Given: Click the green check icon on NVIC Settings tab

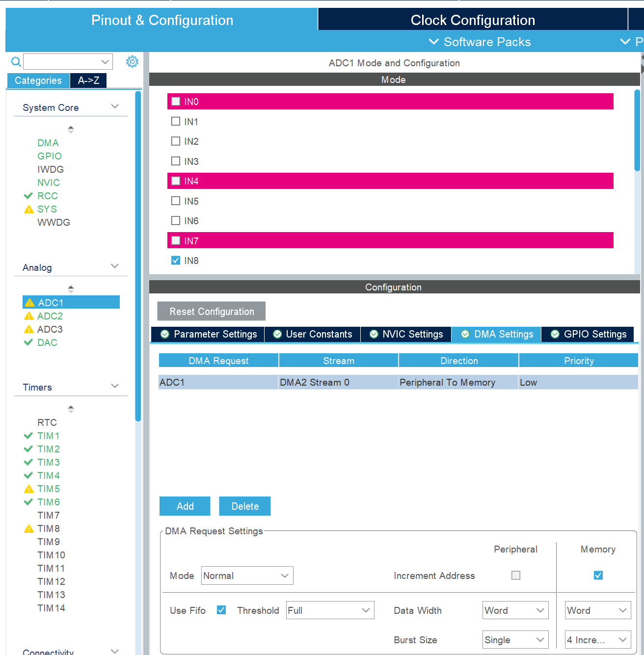Looking at the screenshot, I should tap(373, 334).
